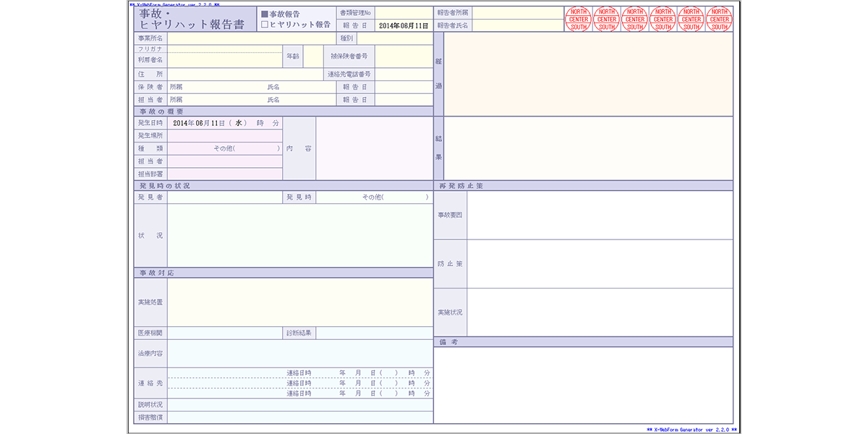
Task: Click the first NORTH CENTER SOUTH stamp
Action: point(579,20)
